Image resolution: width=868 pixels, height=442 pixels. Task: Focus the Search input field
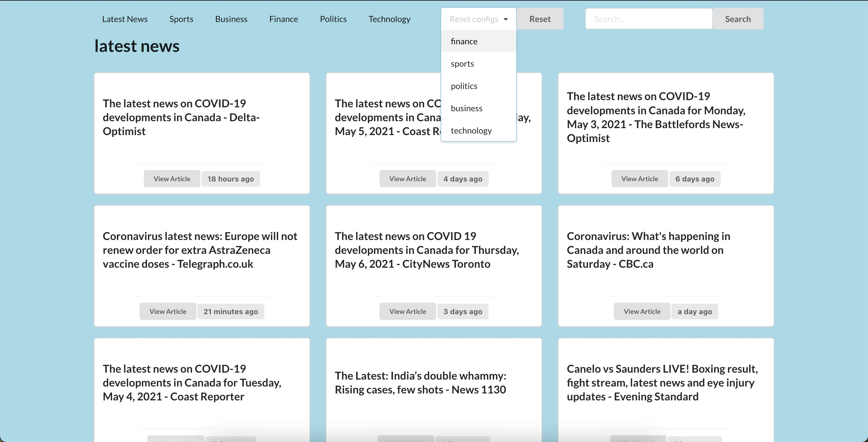point(648,19)
